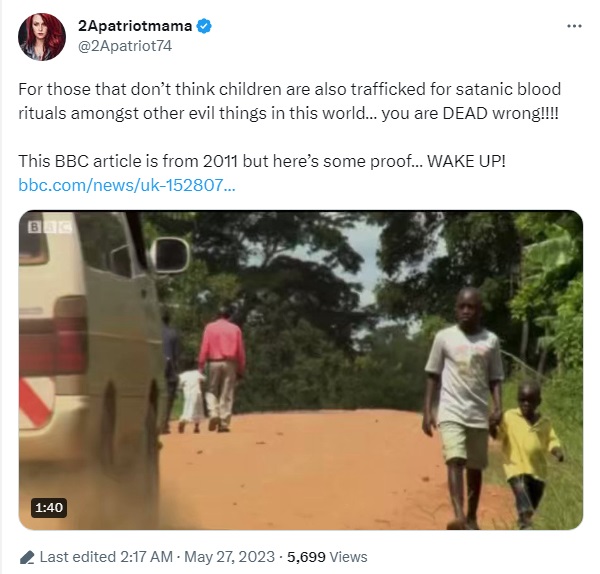600x574 pixels.
Task: Open the 2Apatriotmama profile avatar
Action: [42, 37]
